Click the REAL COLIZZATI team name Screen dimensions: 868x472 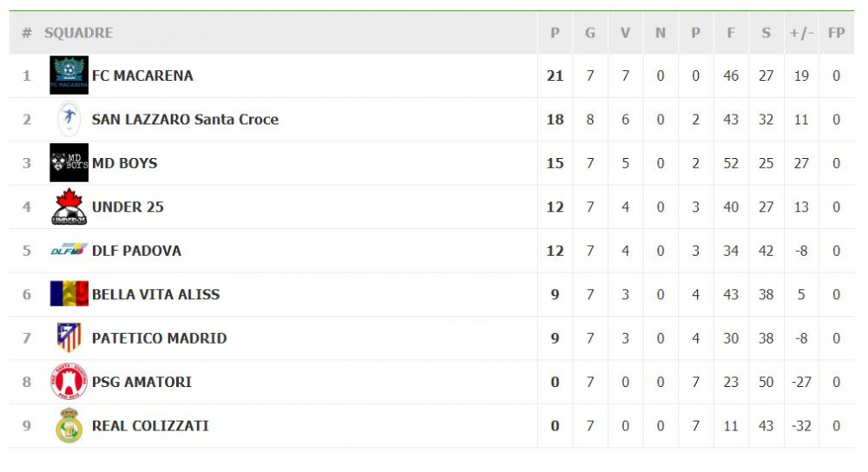click(150, 425)
